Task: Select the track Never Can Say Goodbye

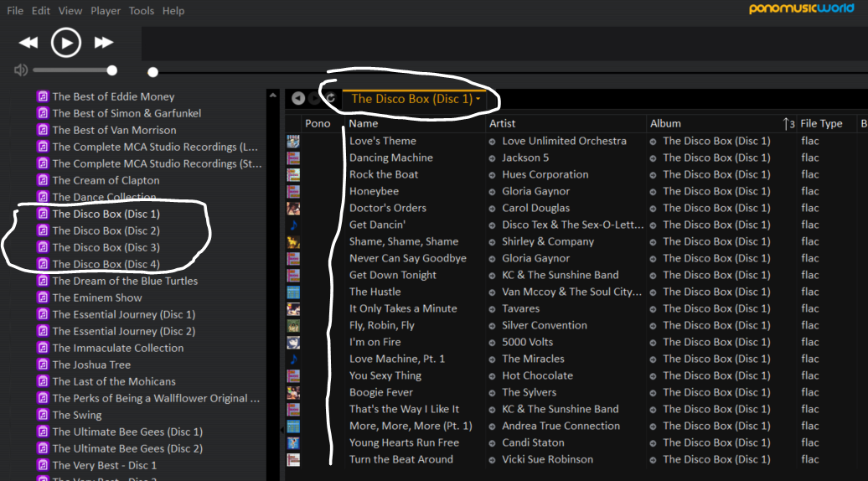Action: 407,258
